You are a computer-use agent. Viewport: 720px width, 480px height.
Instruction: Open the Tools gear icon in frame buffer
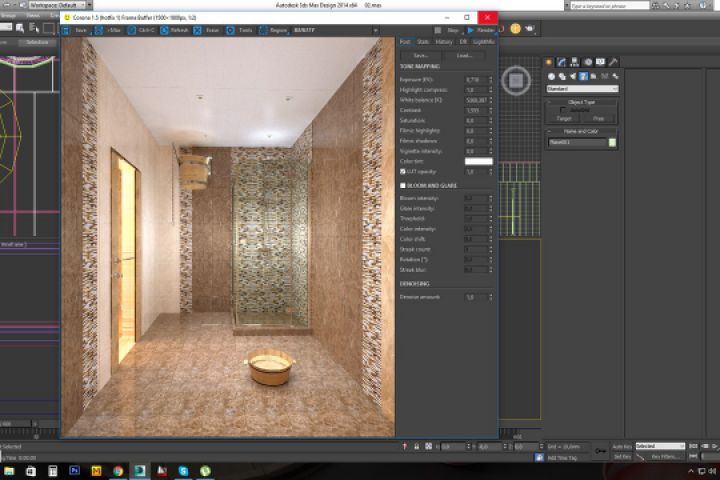pyautogui.click(x=230, y=30)
